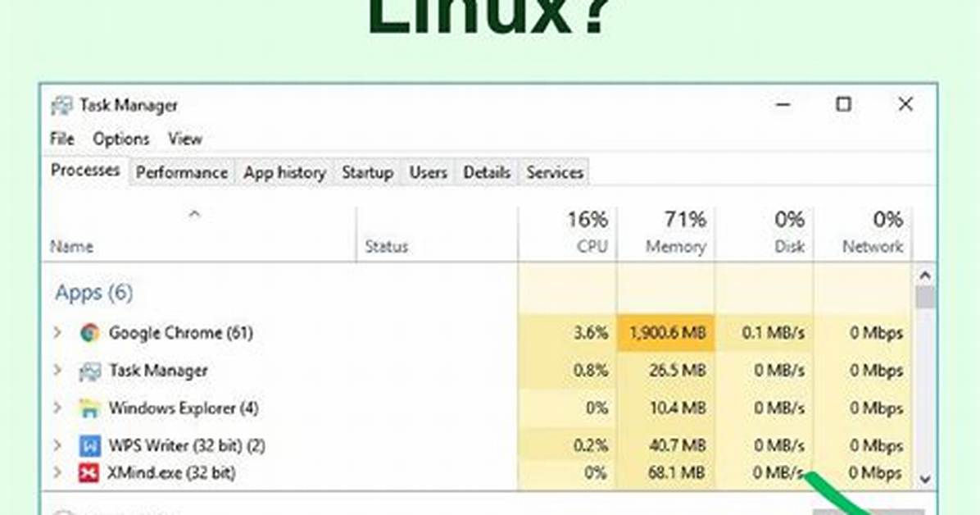Switch to the Users tab
This screenshot has width=980, height=515.
428,173
